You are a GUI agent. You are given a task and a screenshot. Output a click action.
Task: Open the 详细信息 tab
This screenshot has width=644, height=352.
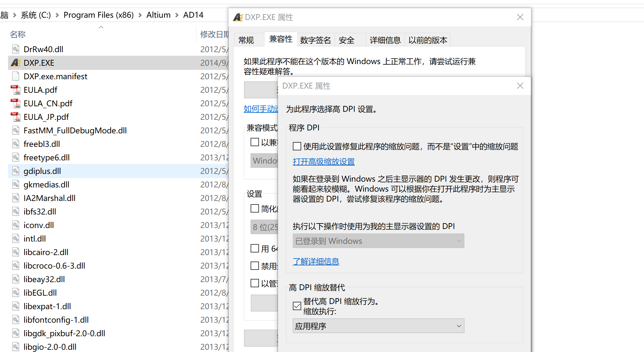click(x=385, y=40)
